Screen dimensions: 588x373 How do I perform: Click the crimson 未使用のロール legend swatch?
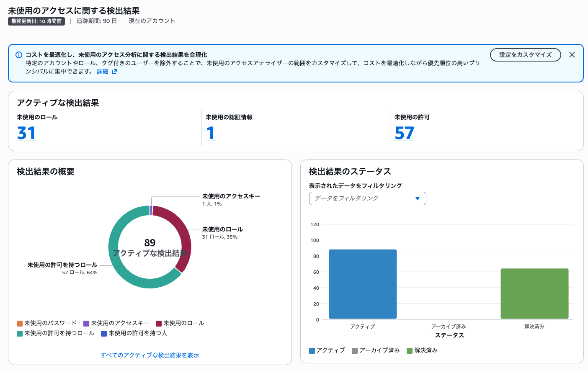pos(159,323)
